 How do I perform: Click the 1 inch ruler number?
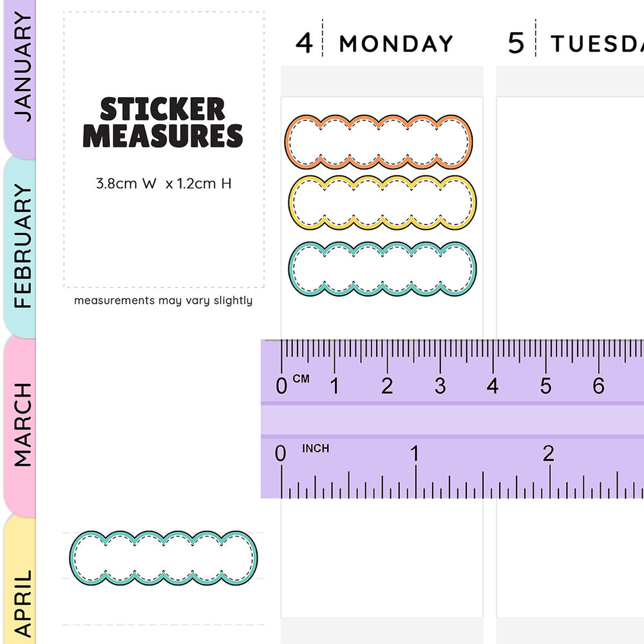(415, 454)
